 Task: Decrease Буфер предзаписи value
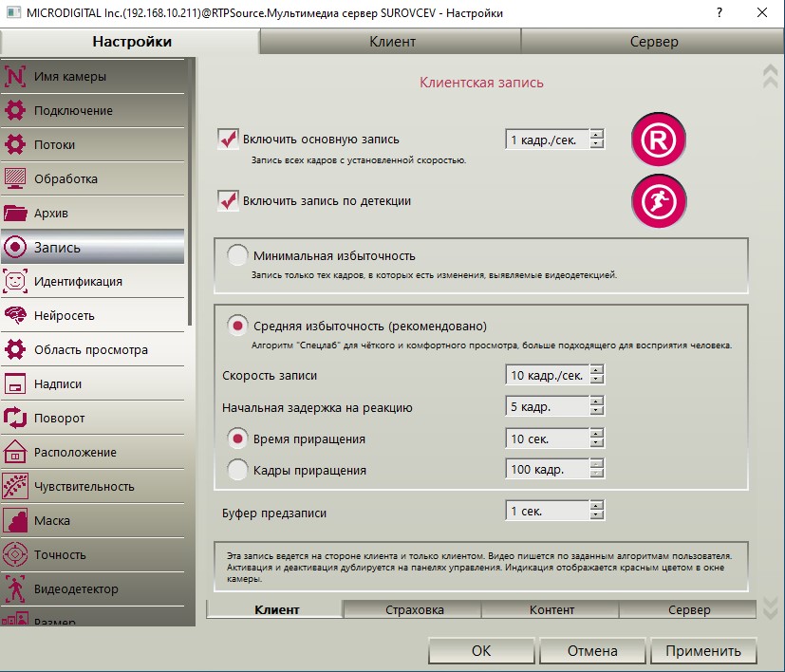(x=596, y=515)
